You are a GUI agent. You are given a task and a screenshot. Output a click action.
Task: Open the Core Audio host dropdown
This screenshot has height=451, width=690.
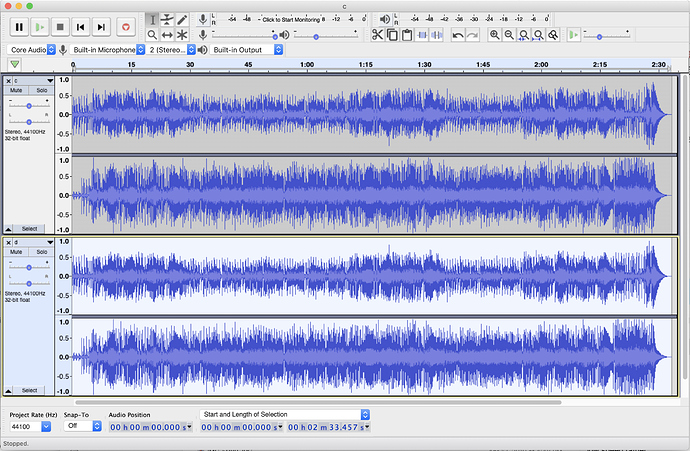coord(31,50)
